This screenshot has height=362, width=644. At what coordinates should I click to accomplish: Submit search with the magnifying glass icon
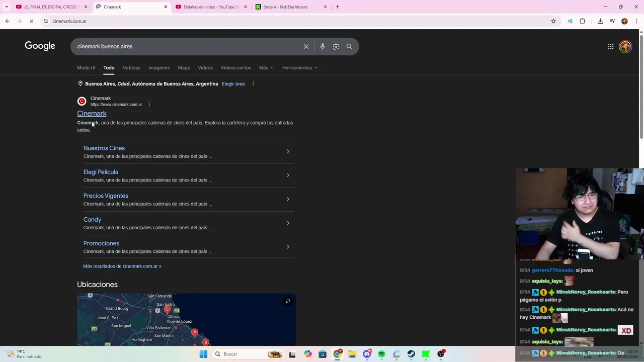tap(349, 46)
